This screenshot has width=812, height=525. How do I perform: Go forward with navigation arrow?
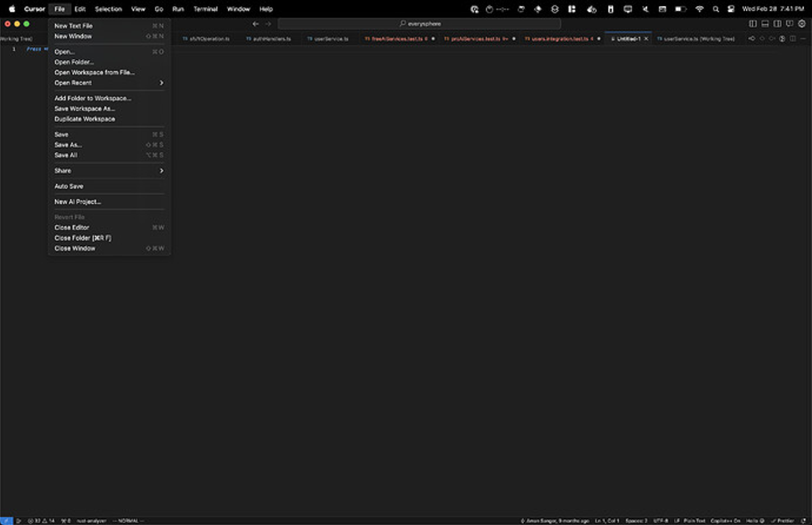(268, 24)
